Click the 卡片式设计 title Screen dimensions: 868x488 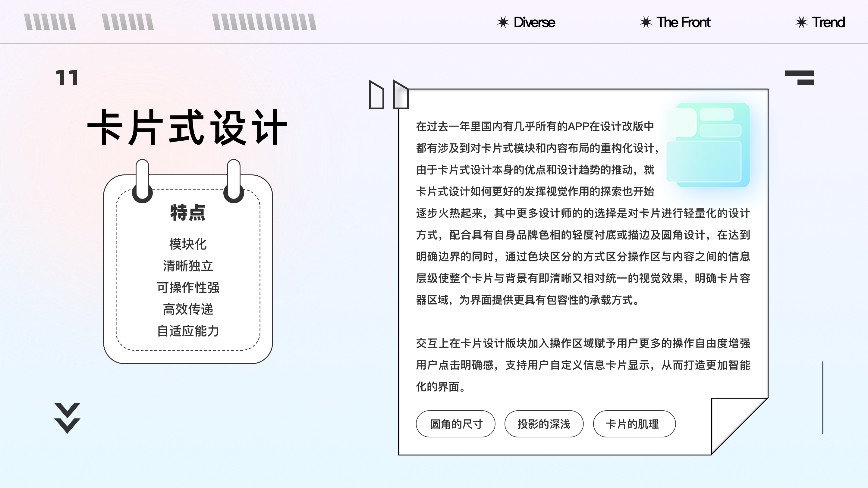click(187, 127)
